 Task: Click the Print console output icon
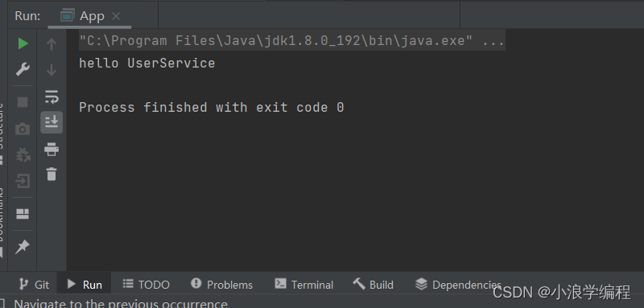[52, 149]
